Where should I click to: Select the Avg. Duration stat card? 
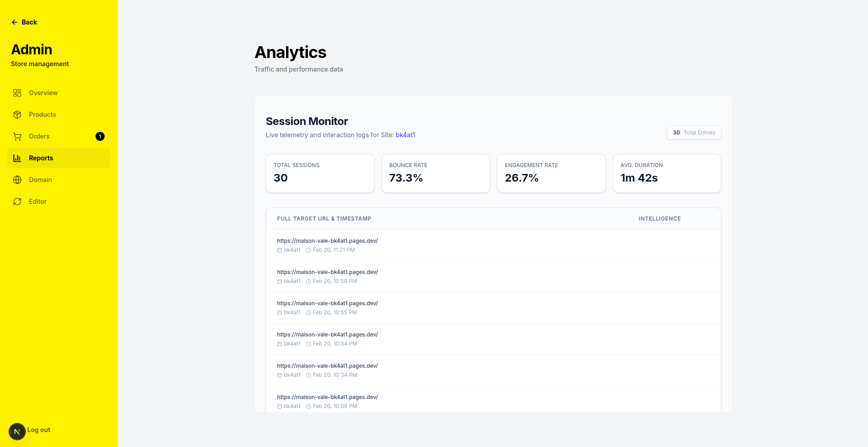[x=667, y=173]
